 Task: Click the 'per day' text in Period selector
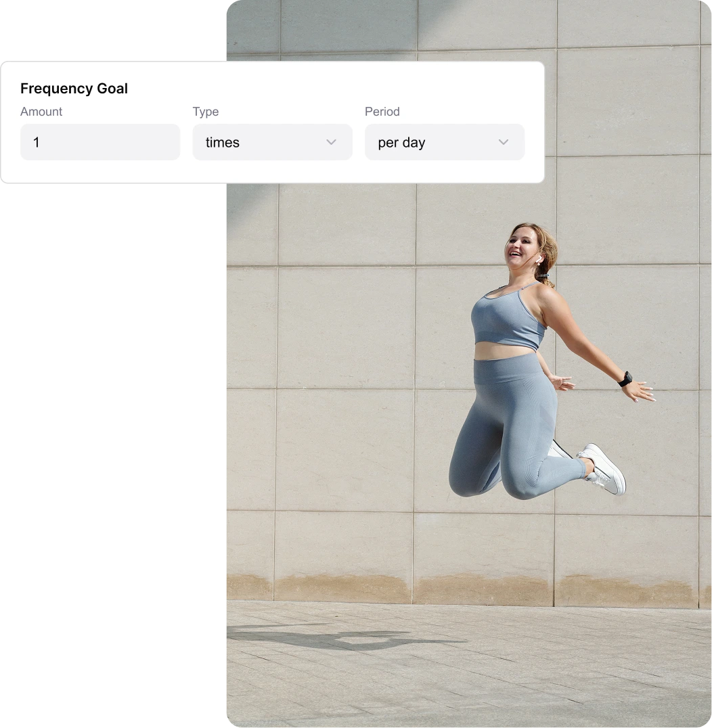coord(401,143)
